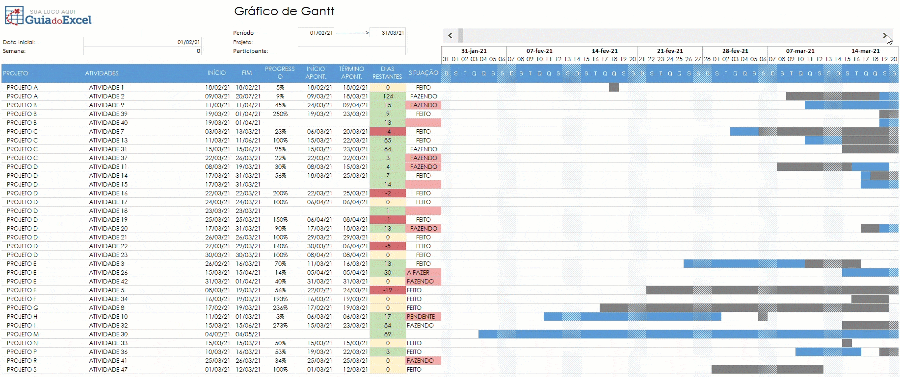Select the ATIVIDADE 30 cell

point(108,334)
